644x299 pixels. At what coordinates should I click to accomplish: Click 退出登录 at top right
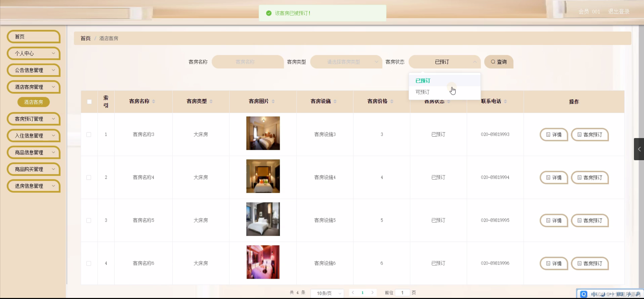click(619, 11)
